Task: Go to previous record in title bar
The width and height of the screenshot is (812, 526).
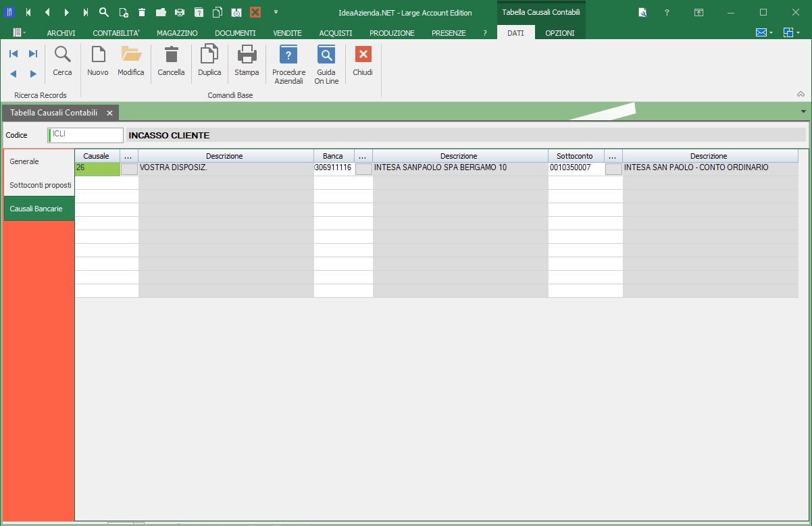Action: (47, 12)
